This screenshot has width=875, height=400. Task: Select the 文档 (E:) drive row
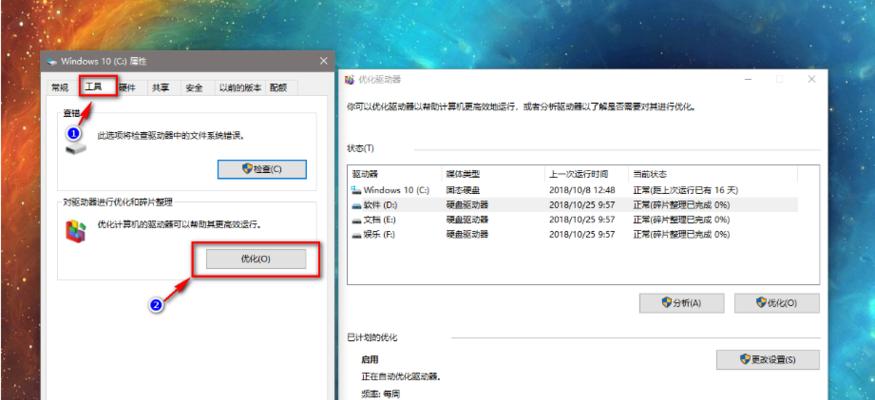[x=574, y=220]
